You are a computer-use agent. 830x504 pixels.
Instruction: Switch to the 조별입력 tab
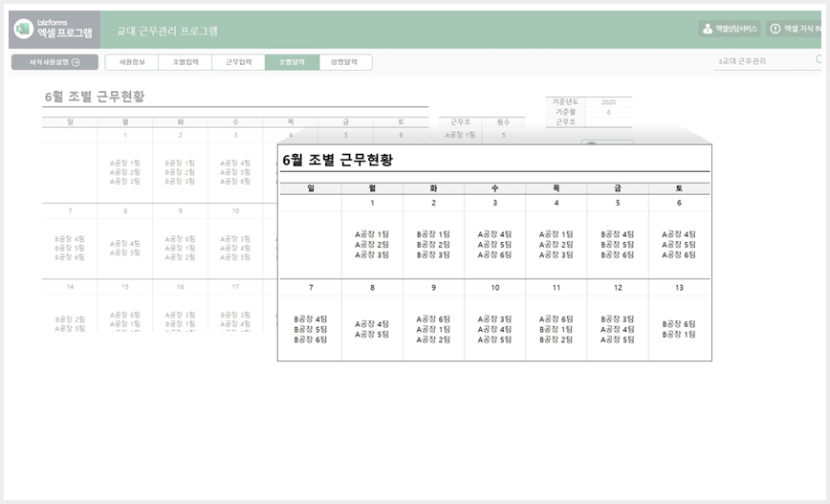pos(186,62)
